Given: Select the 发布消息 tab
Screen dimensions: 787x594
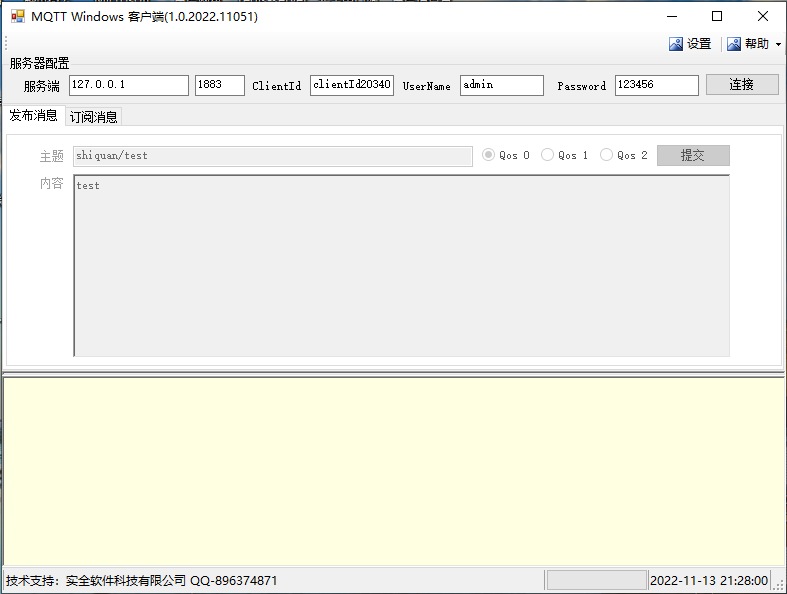Looking at the screenshot, I should (33, 115).
